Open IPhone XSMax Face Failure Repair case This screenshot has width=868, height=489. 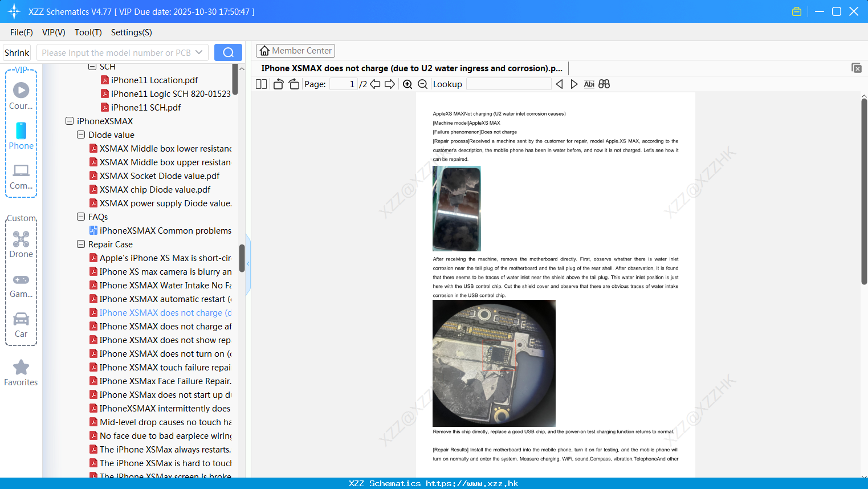(x=160, y=381)
